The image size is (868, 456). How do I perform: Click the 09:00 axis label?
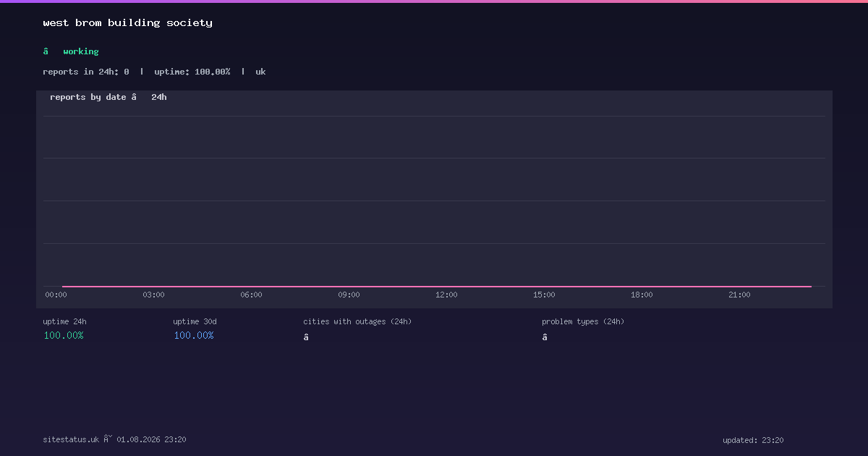(x=349, y=295)
